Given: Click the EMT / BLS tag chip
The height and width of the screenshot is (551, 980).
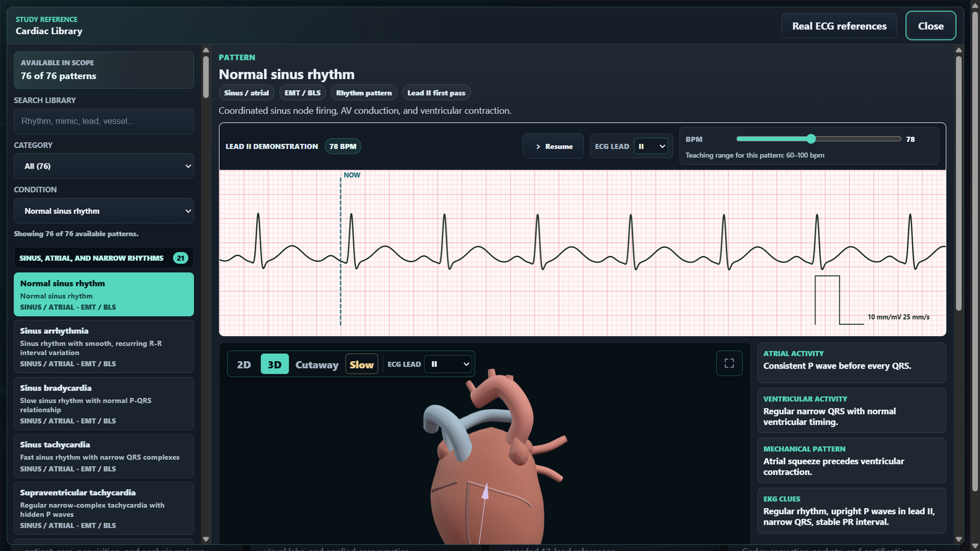Looking at the screenshot, I should coord(303,92).
